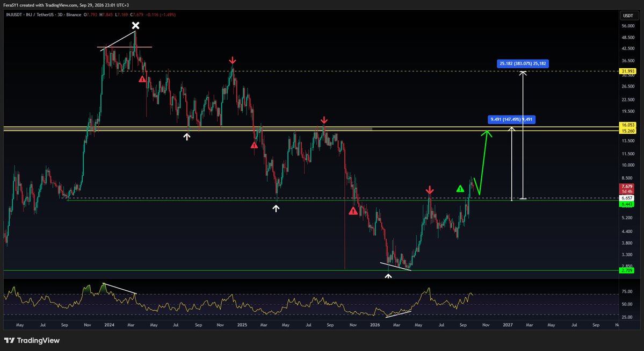Click the 50.00 RSI axis label
Image resolution: width=644 pixels, height=351 pixels.
pyautogui.click(x=627, y=304)
